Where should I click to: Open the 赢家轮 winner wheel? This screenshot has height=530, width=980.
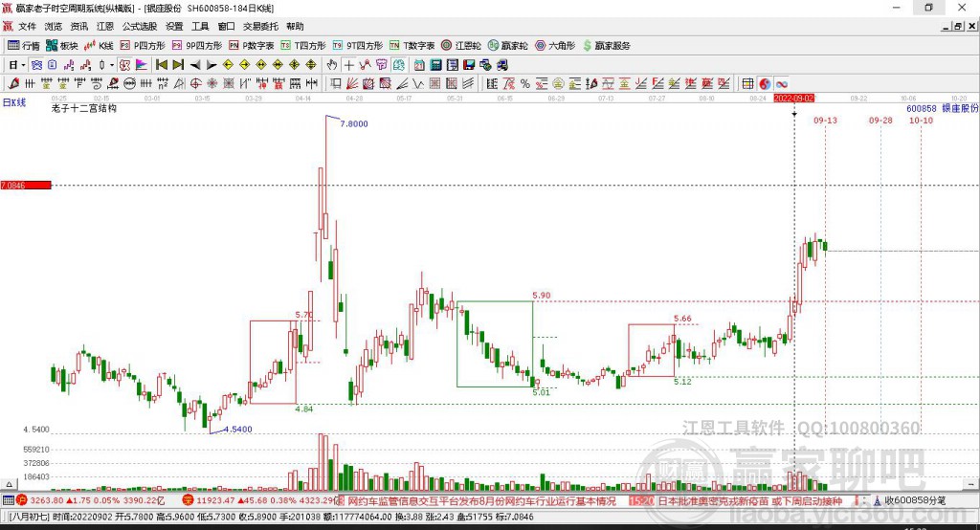pyautogui.click(x=507, y=46)
